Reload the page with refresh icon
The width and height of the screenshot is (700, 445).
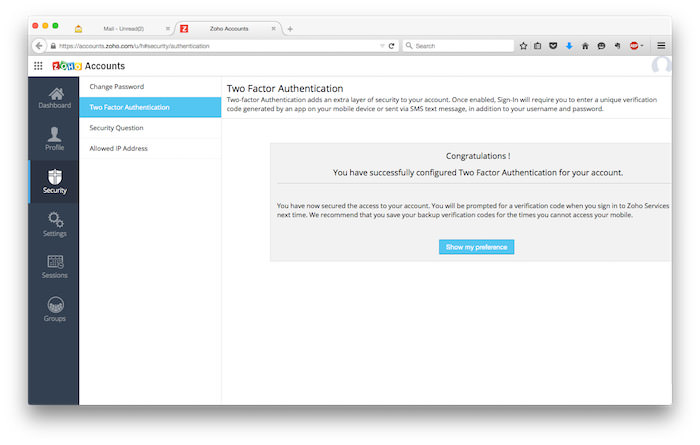[x=392, y=46]
